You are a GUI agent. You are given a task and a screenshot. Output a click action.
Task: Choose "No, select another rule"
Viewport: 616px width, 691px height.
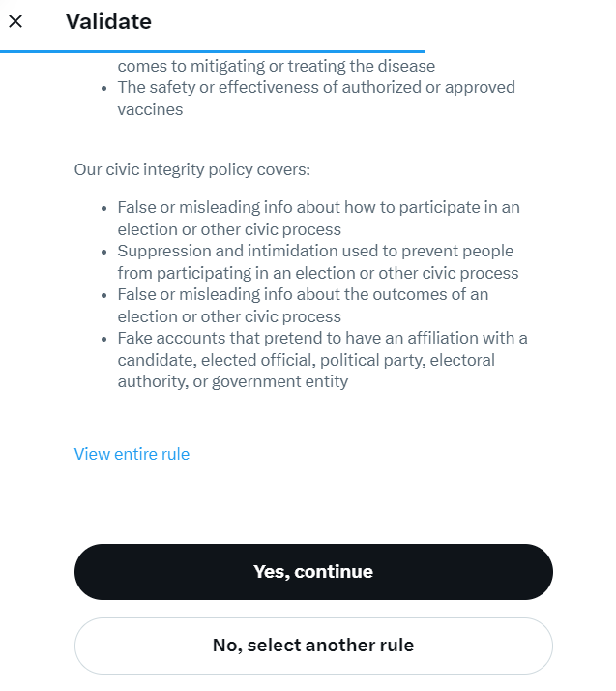tap(313, 646)
